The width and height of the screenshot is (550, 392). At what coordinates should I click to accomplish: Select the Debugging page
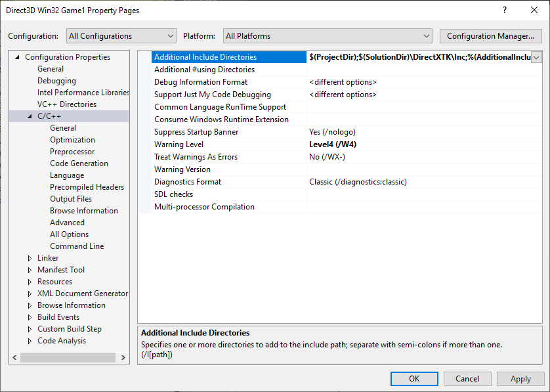[x=56, y=81]
